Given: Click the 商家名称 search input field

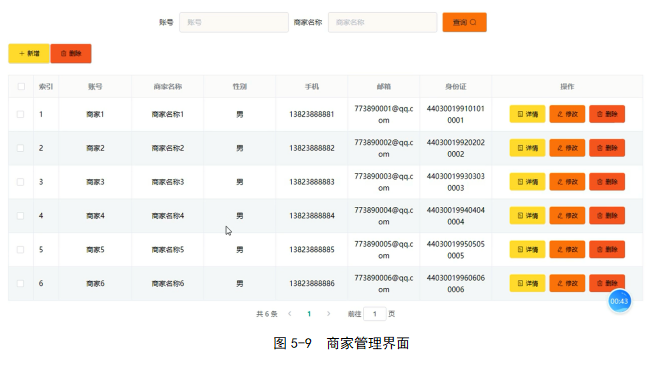Looking at the screenshot, I should [x=382, y=22].
